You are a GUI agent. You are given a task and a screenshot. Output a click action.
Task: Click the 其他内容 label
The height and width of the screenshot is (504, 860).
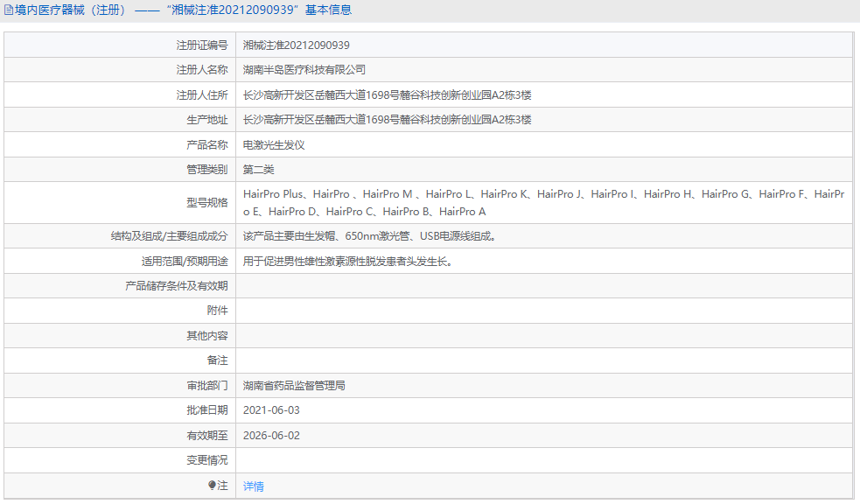pyautogui.click(x=206, y=336)
